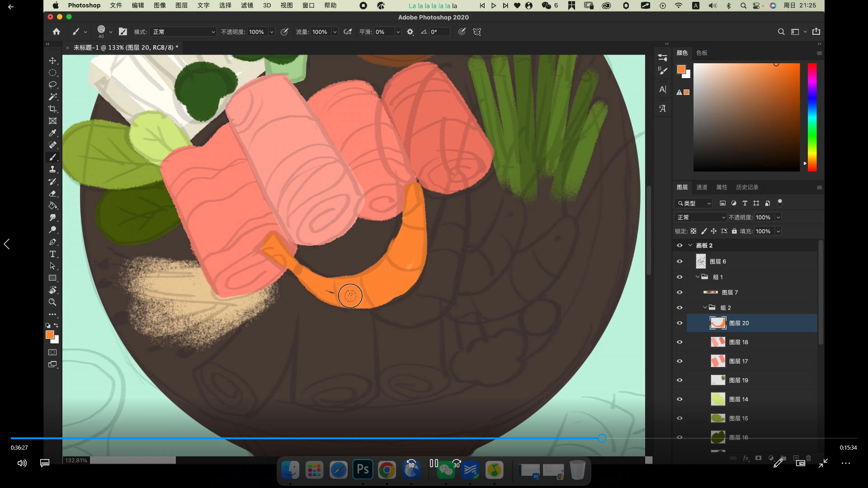Hide the 图层 6 layer
The width and height of the screenshot is (868, 488).
tap(679, 262)
